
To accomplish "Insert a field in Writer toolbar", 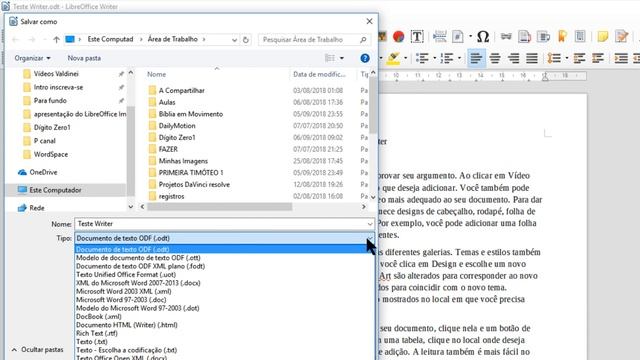I will (x=458, y=37).
